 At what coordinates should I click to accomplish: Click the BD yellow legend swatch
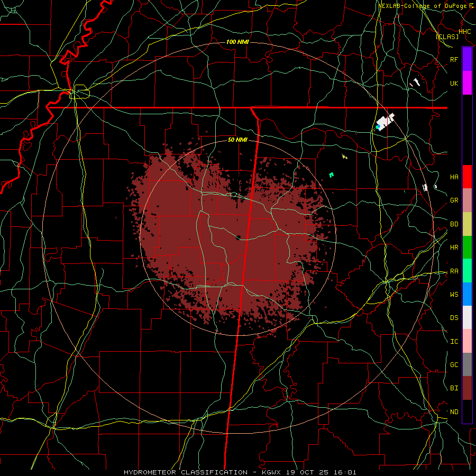point(467,224)
